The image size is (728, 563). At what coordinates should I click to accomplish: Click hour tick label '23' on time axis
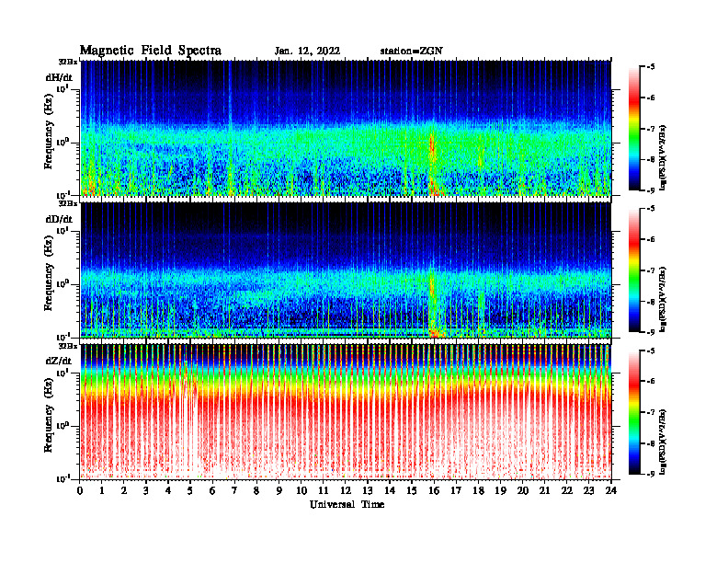click(589, 491)
